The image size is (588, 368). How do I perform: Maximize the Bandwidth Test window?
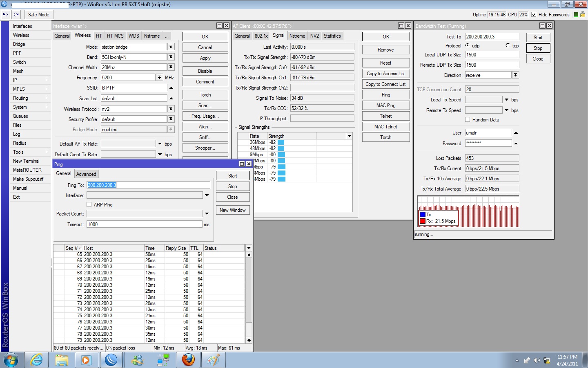tap(543, 26)
